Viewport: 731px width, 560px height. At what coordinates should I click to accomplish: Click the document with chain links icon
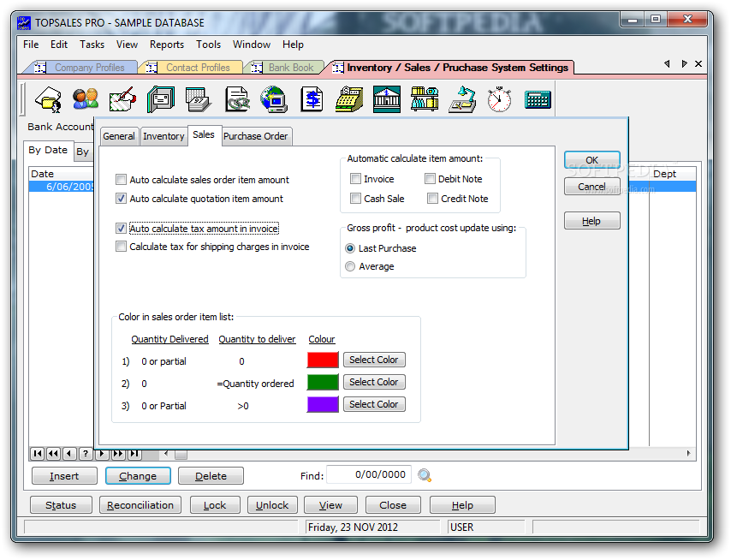coord(237,99)
